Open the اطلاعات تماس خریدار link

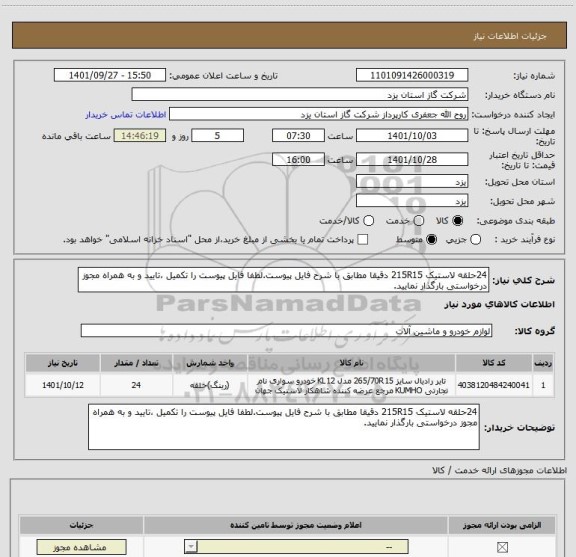[x=126, y=115]
